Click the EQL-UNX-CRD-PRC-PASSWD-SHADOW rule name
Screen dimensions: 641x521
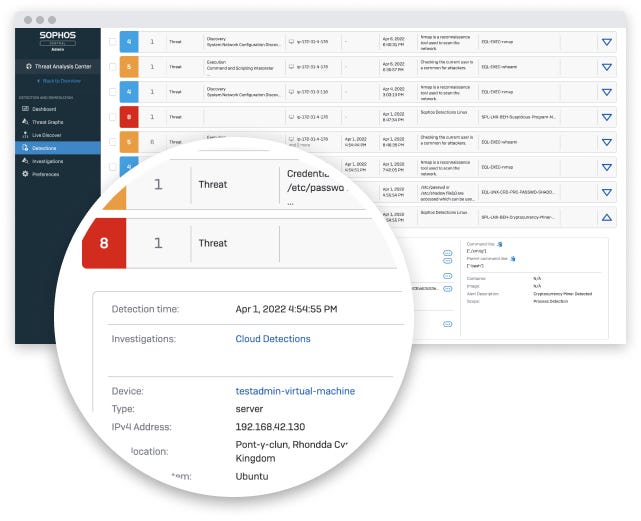(518, 192)
